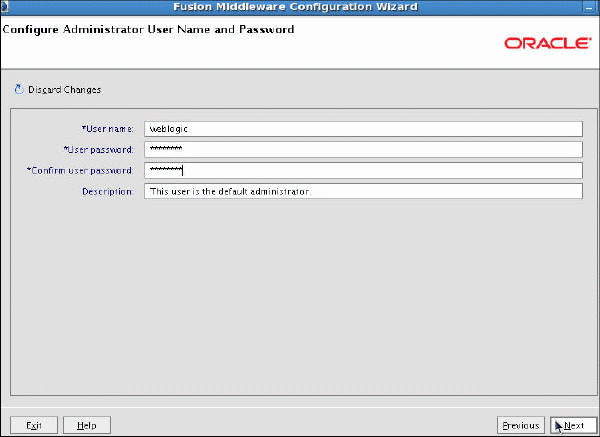Click the Discard Changes label

click(x=64, y=90)
